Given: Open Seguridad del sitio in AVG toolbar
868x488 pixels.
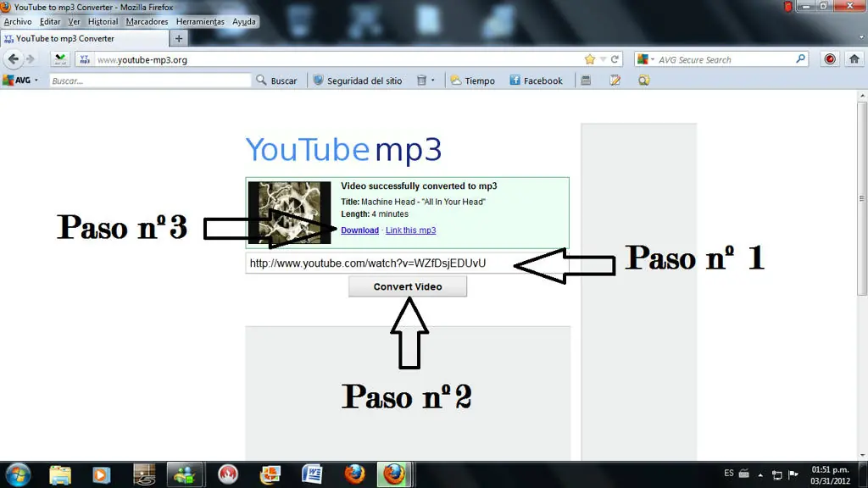Looking at the screenshot, I should (358, 80).
